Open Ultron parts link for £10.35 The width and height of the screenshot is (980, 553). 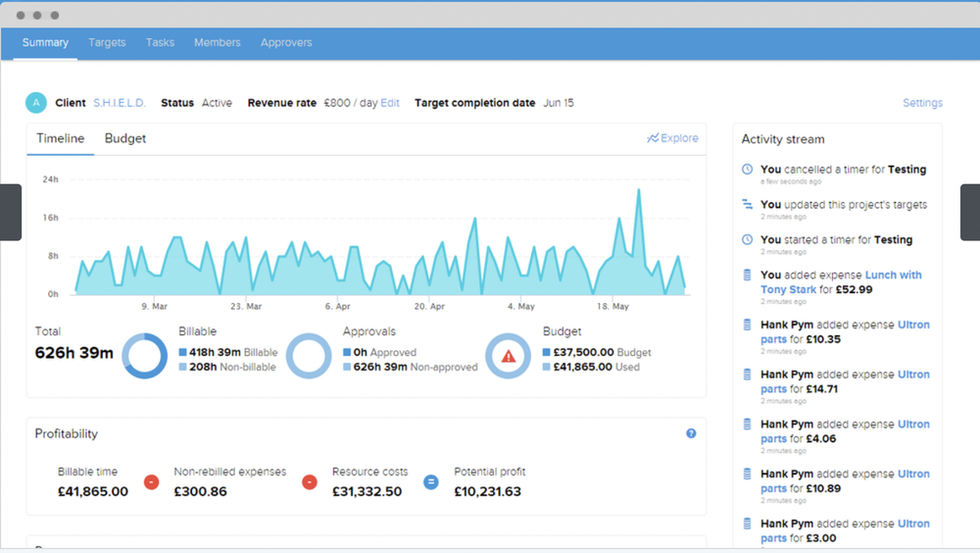[845, 332]
